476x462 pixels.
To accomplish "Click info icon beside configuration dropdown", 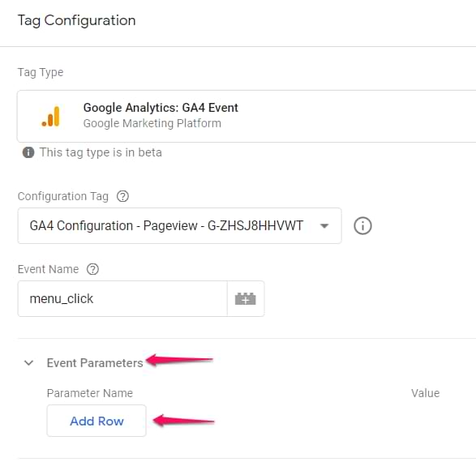I will [x=362, y=226].
